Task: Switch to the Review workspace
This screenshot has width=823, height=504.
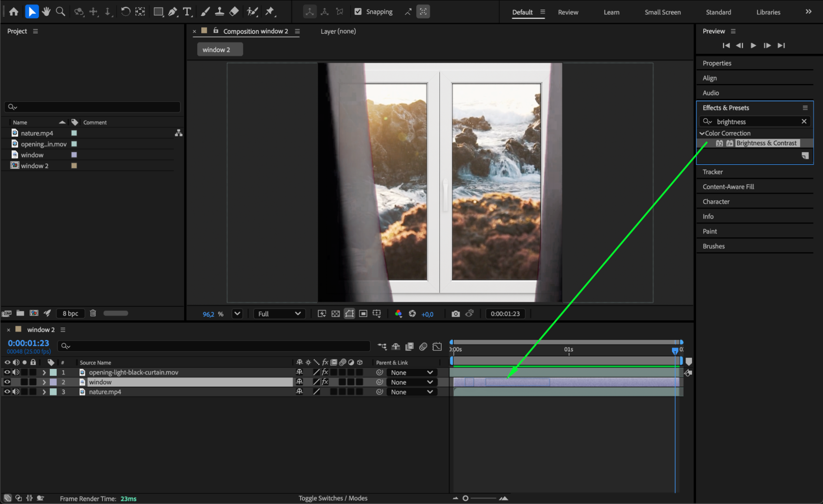Action: (x=568, y=12)
